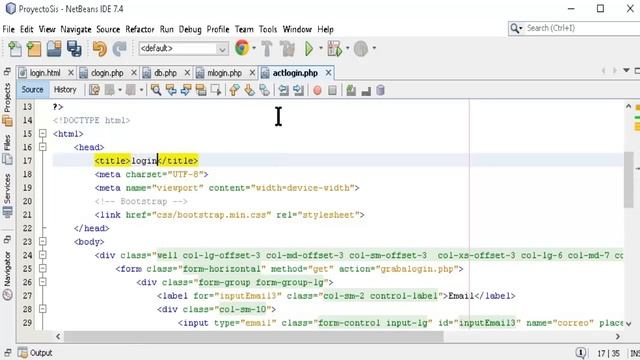
Task: Start macro recording with red circle icon
Action: [x=317, y=91]
